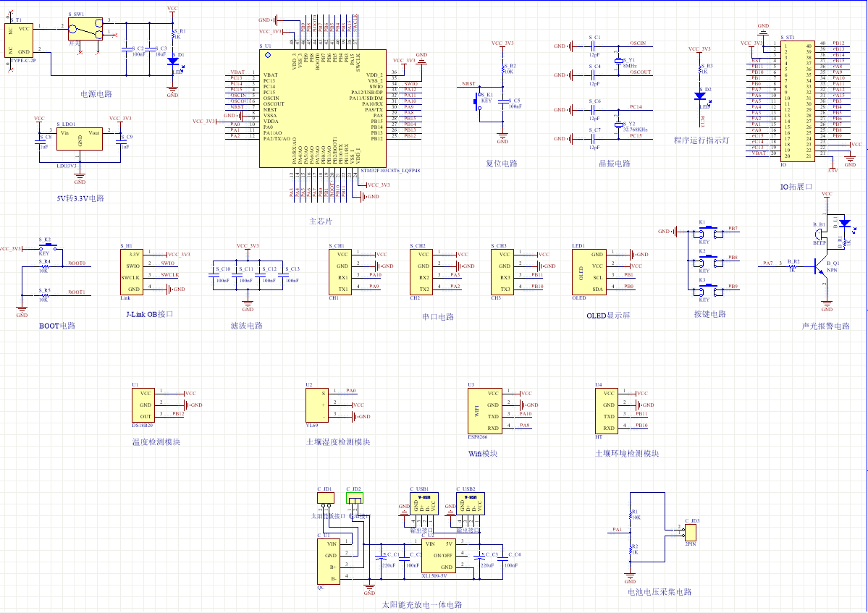Select the S_Y2 32.768KHz crystal
The width and height of the screenshot is (868, 613).
(618, 125)
